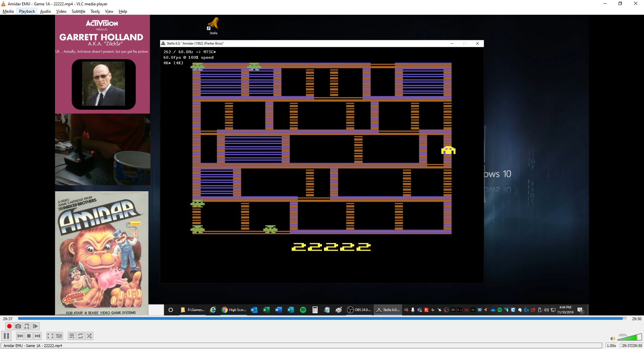Mute audio via speaker icon
The height and width of the screenshot is (349, 644).
612,338
